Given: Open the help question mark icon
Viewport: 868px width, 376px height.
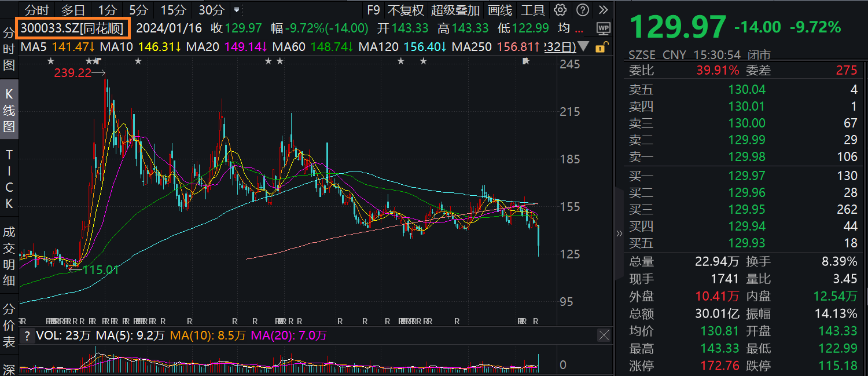Looking at the screenshot, I should pyautogui.click(x=582, y=10).
